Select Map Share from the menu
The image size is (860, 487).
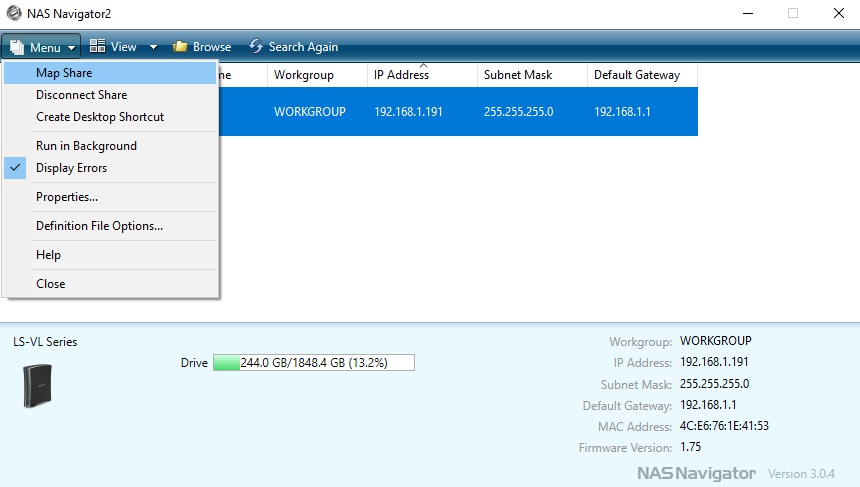coord(110,73)
